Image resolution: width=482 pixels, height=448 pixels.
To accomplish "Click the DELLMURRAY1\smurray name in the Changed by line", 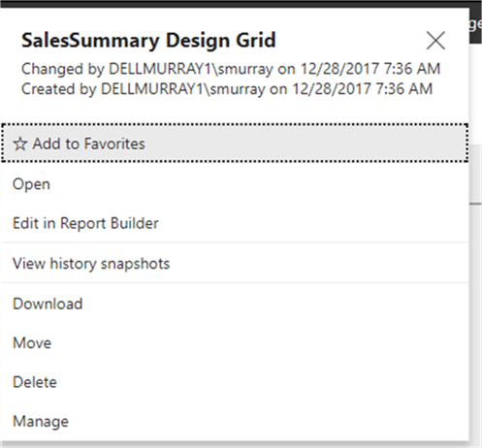I will coord(191,69).
